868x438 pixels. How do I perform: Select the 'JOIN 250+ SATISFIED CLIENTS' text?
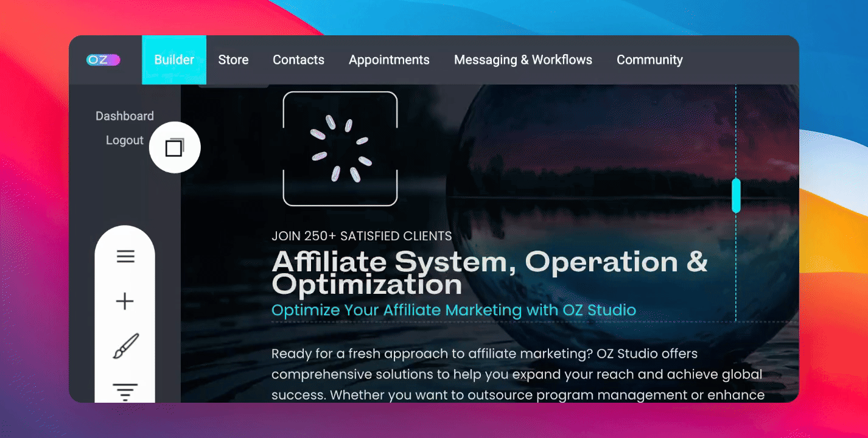[362, 236]
